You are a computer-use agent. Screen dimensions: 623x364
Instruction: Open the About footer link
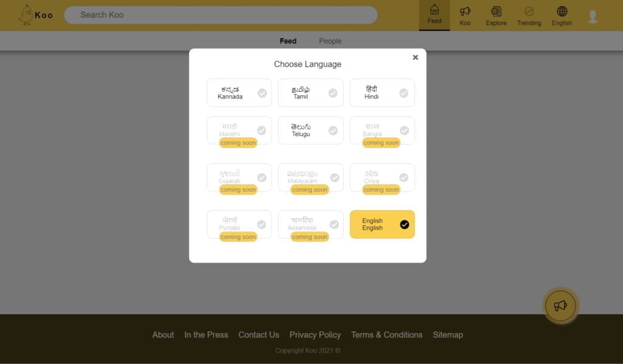click(163, 335)
